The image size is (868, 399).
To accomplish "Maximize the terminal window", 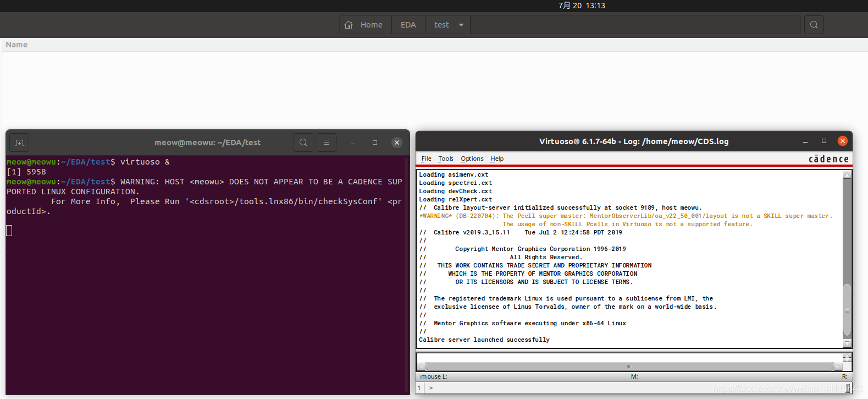I will pyautogui.click(x=375, y=143).
